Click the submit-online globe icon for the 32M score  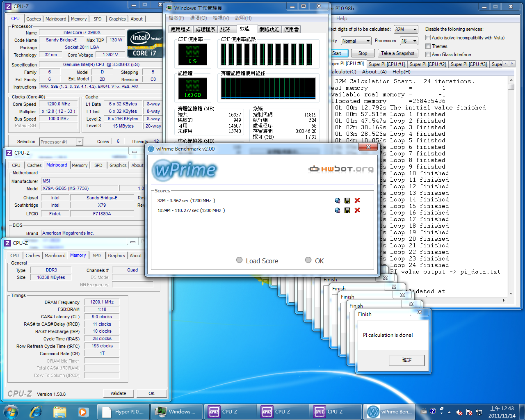point(337,201)
